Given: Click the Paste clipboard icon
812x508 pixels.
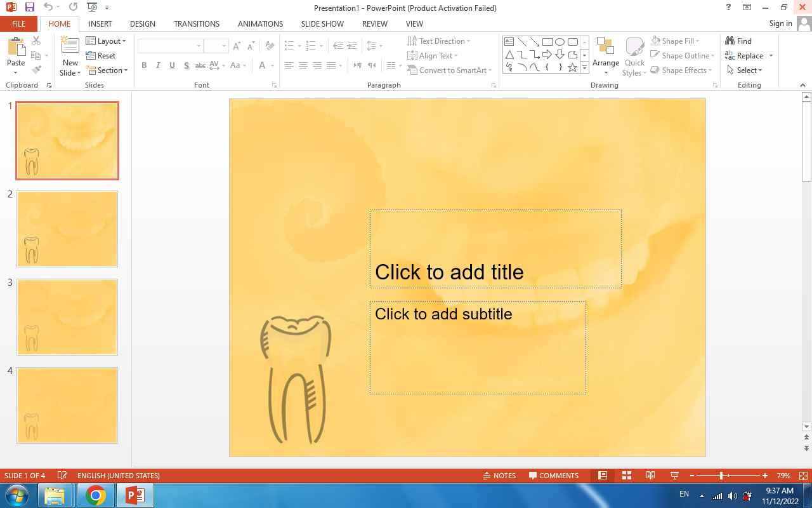Looking at the screenshot, I should (16, 48).
